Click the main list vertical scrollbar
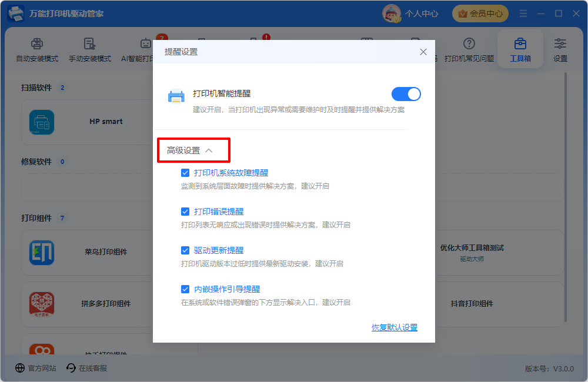588x382 pixels. coord(566,197)
